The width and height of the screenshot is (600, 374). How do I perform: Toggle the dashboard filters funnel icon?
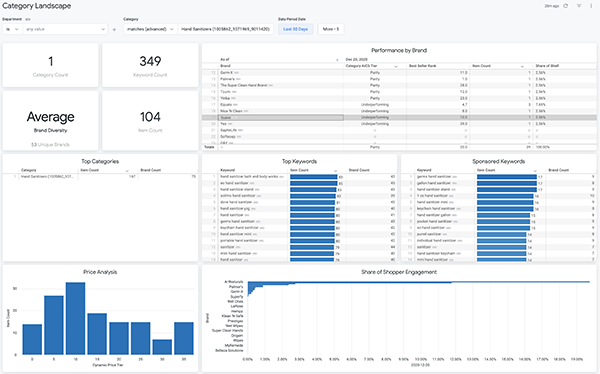pyautogui.click(x=579, y=6)
